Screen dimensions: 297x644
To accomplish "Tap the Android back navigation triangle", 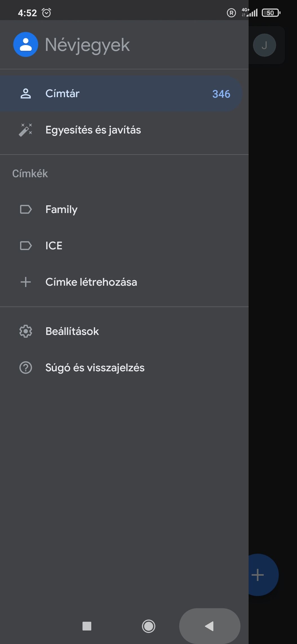I will coord(209,626).
